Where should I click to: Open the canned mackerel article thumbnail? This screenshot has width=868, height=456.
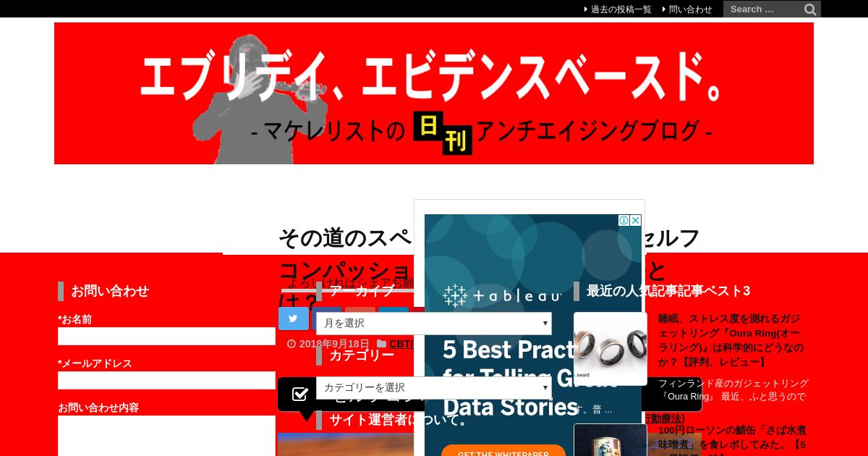tap(610, 440)
